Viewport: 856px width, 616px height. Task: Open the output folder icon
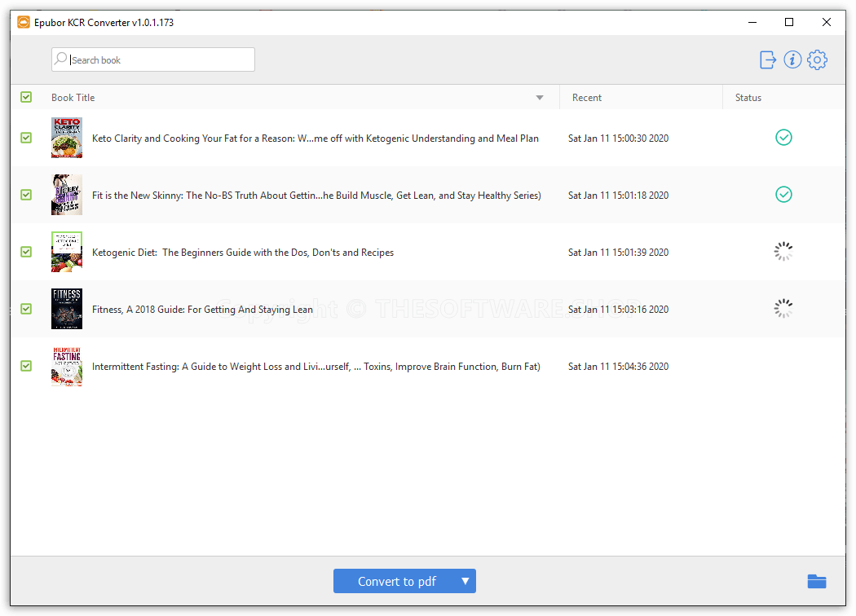(816, 581)
